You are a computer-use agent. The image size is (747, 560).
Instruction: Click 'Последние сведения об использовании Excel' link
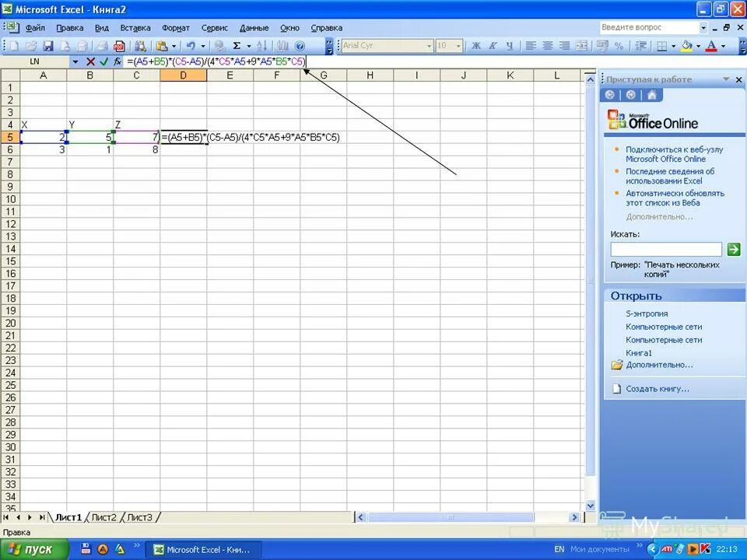tap(670, 177)
